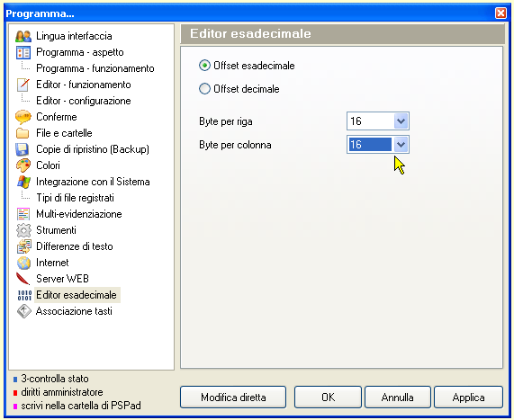Screen dimensions: 514x420
Task: Click the Conferme speech bubble icon
Action: [23, 117]
